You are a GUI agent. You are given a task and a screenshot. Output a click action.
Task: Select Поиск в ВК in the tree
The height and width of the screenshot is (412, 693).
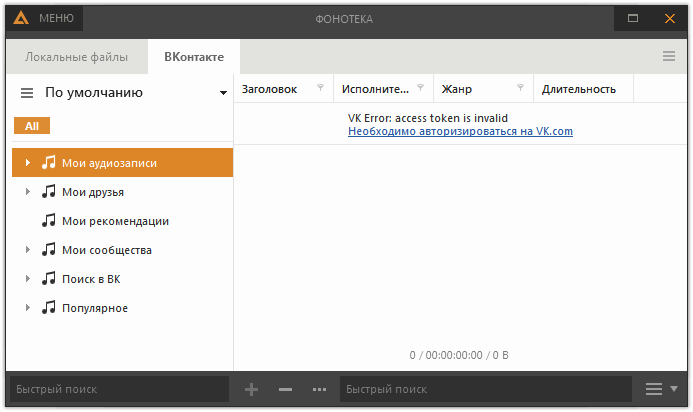[x=122, y=279]
